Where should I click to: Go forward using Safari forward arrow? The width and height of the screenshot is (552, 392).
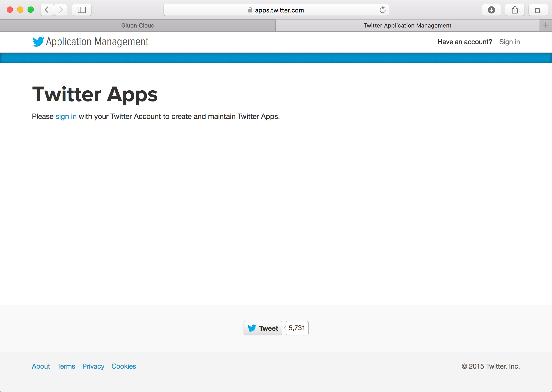tap(61, 10)
